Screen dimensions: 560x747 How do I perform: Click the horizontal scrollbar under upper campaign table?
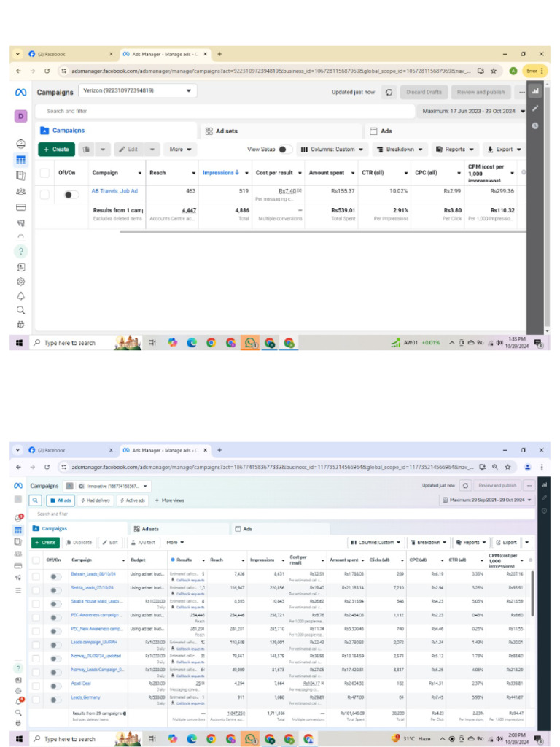[x=323, y=231]
